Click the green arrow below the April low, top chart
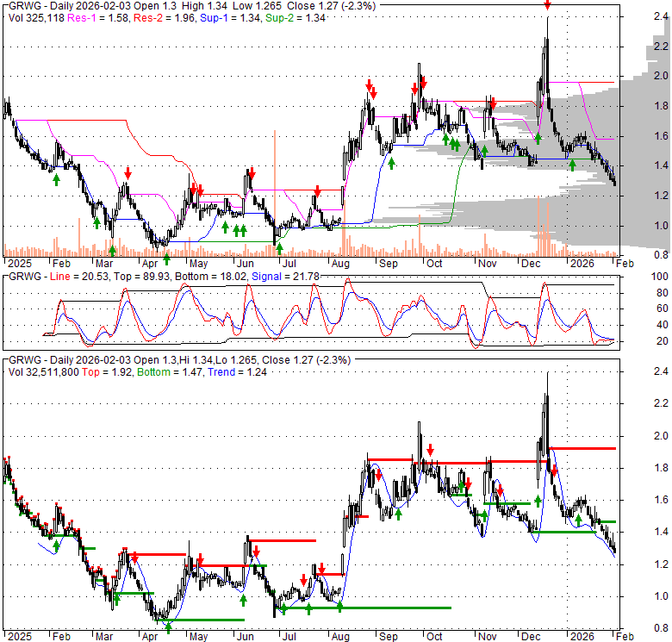The width and height of the screenshot is (672, 642). [167, 259]
